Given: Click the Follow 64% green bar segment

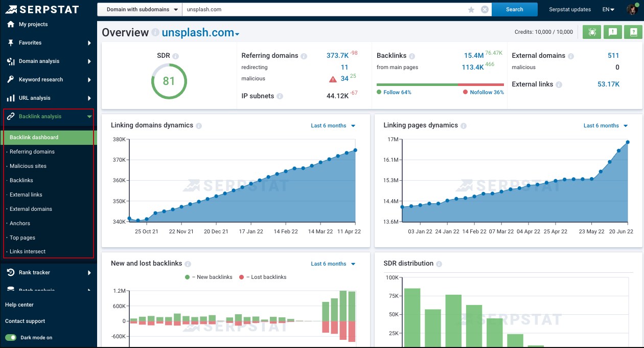Looking at the screenshot, I should 417,84.
